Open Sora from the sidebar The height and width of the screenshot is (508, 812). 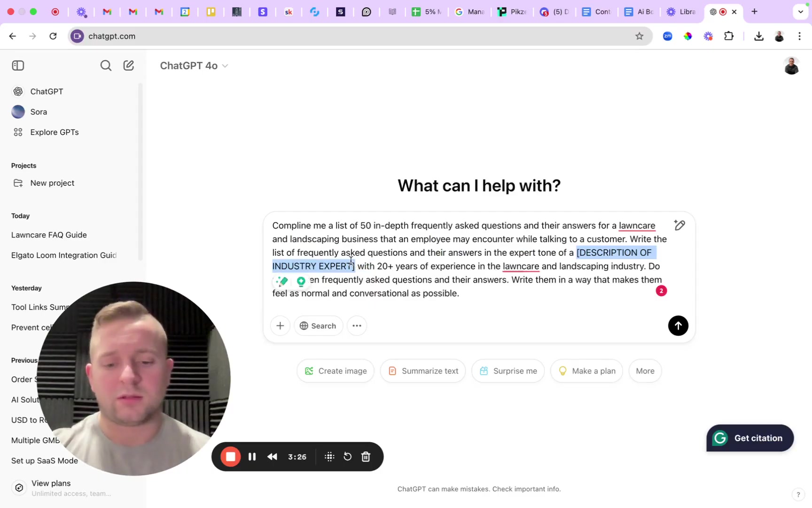(x=39, y=111)
